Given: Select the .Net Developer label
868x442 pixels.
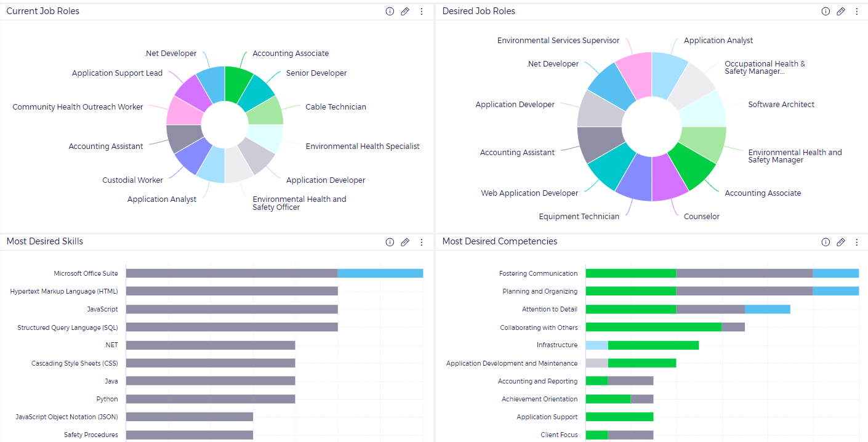Looking at the screenshot, I should [170, 54].
